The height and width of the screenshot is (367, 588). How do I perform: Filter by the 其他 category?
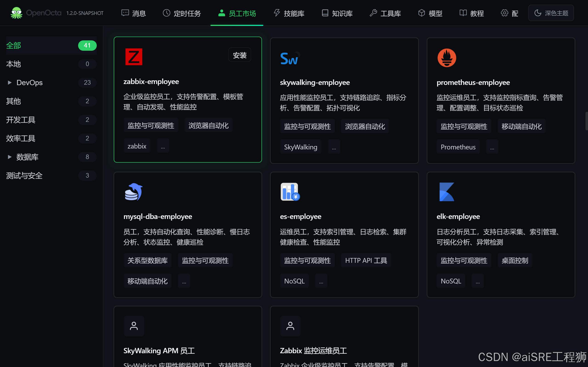(x=51, y=101)
